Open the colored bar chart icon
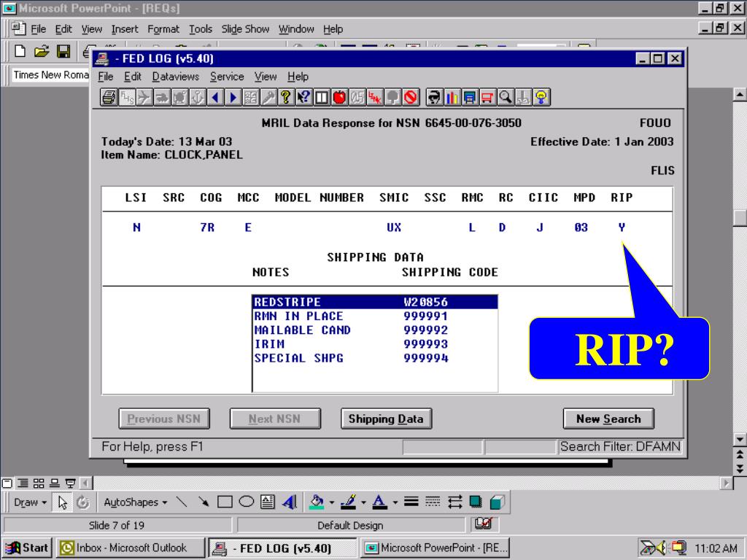Image resolution: width=747 pixels, height=560 pixels. 452,97
